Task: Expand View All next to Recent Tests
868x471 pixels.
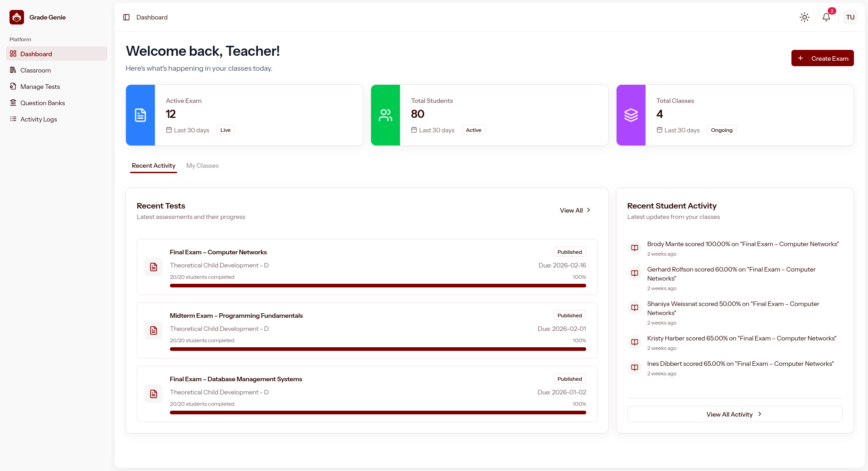Action: (575, 210)
